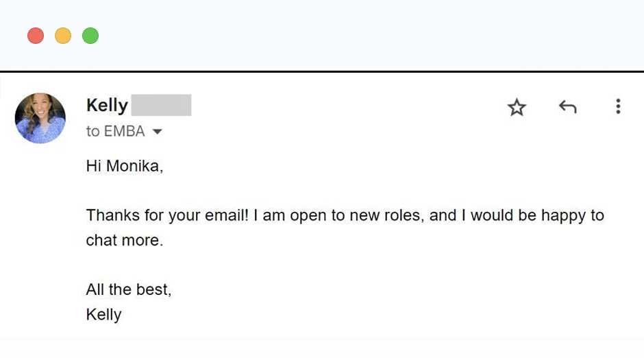Open the three-dot more options menu
The height and width of the screenshot is (358, 644).
click(618, 106)
